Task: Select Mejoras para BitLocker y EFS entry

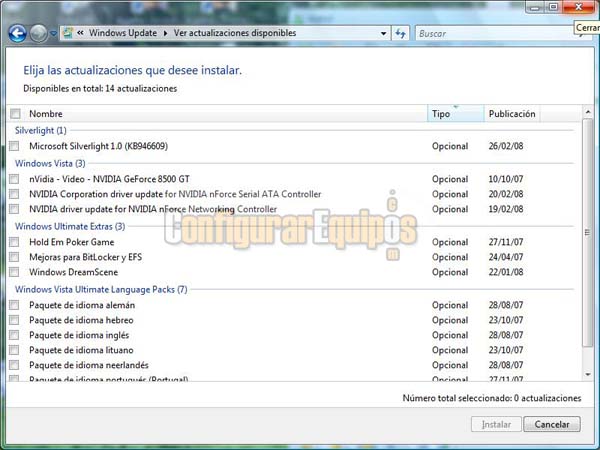Action: [85, 257]
